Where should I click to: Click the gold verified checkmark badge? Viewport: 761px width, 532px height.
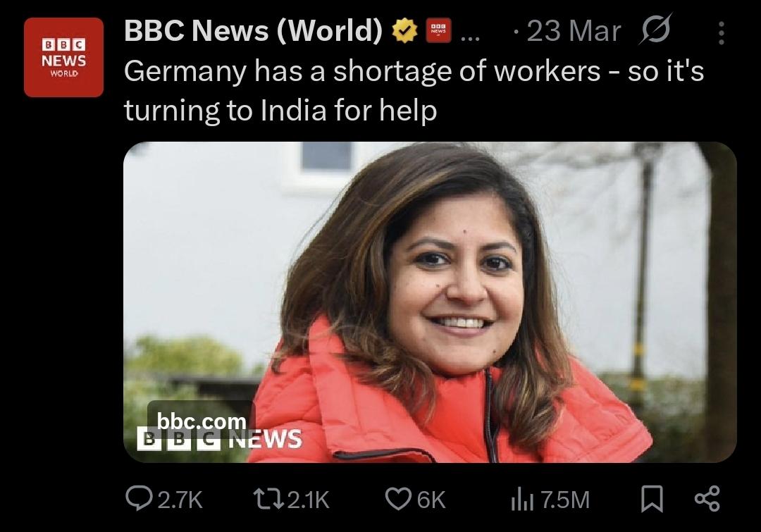[404, 31]
